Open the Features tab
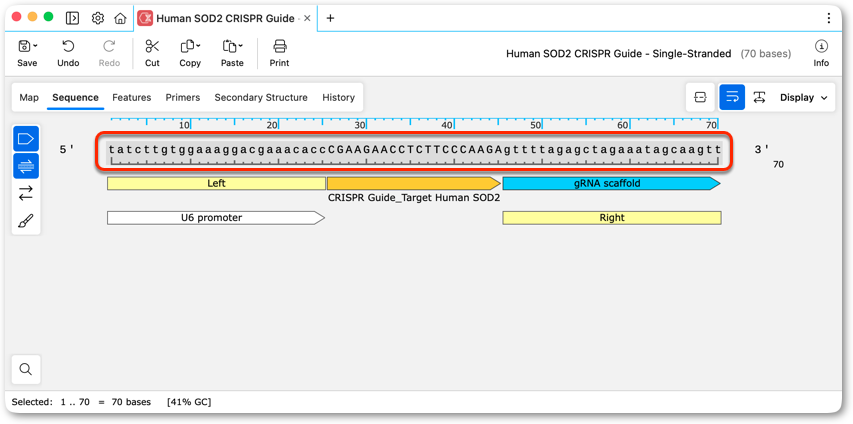 coord(132,97)
